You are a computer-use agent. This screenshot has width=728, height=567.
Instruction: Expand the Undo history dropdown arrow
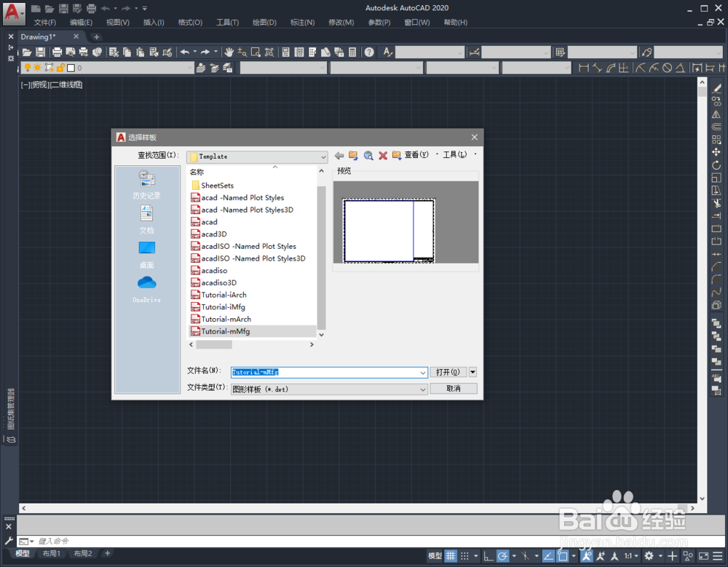(x=195, y=52)
